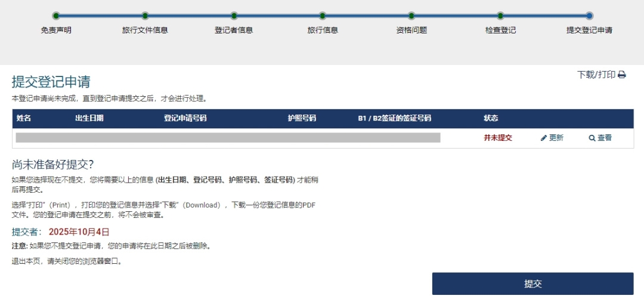The image size is (644, 308).
Task: Click the B1 / B2签证的签证号码 column header
Action: pos(394,118)
